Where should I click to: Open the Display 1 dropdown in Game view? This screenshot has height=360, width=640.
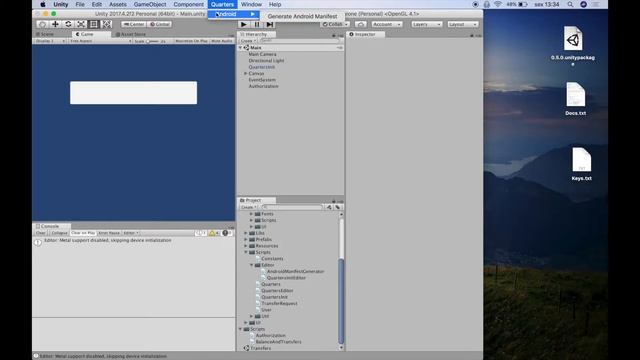(x=50, y=41)
